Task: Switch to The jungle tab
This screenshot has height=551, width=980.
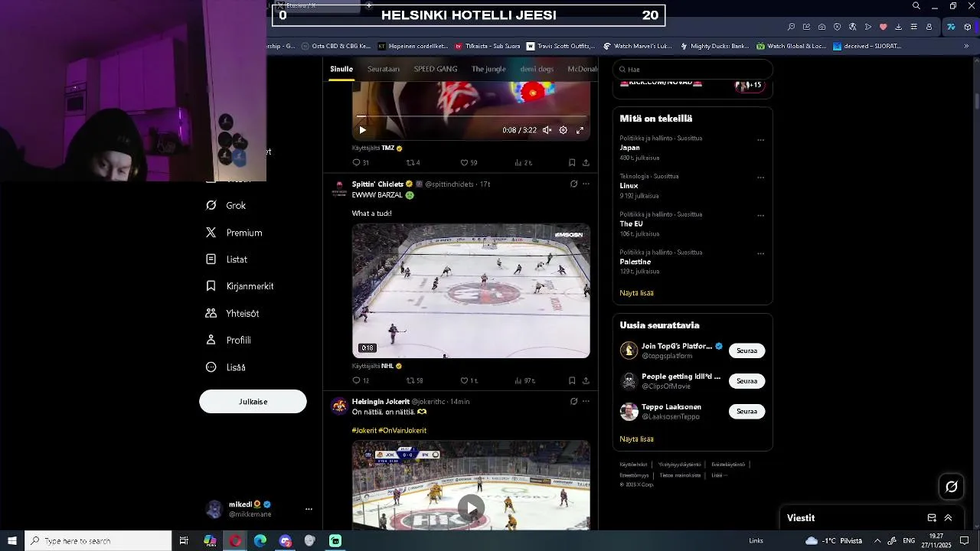Action: pos(488,69)
